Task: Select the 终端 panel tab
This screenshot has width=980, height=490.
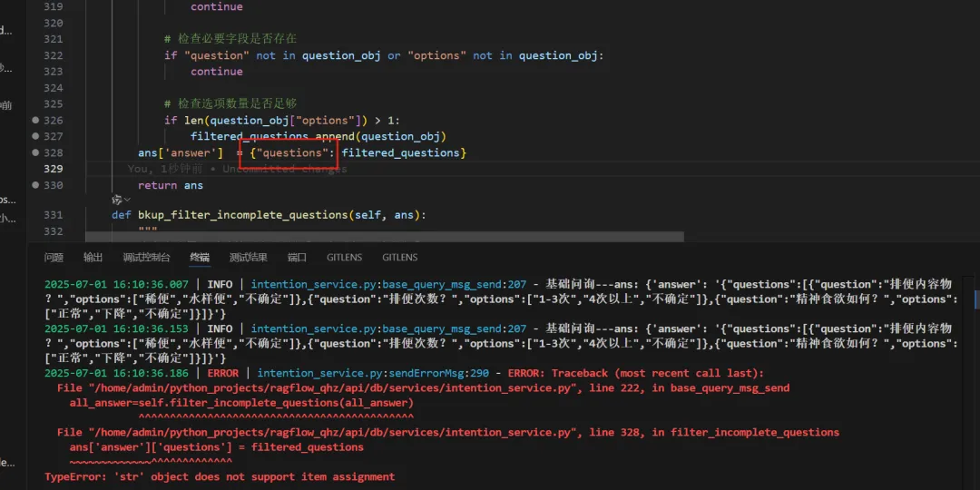Action: 200,258
